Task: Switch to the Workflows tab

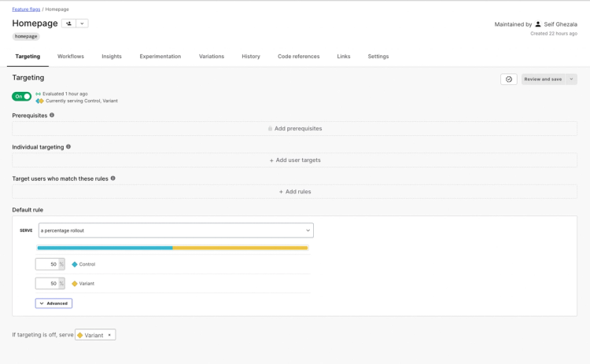Action: pyautogui.click(x=71, y=57)
